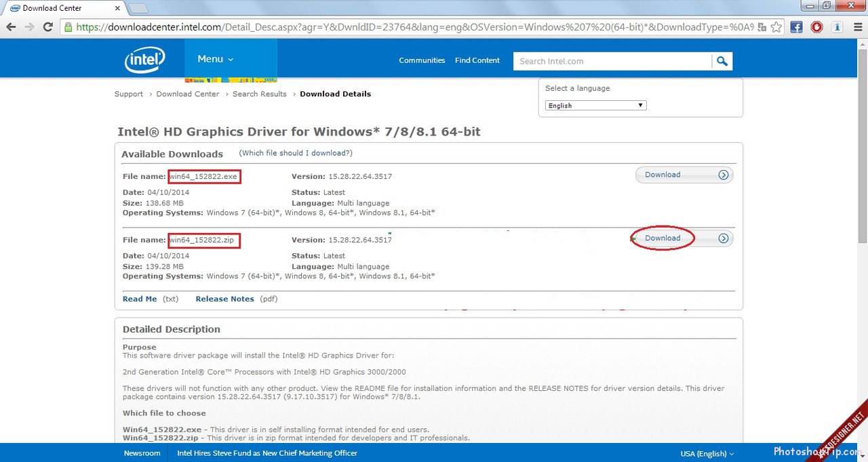Reload the page with the refresh icon
Image resolution: width=868 pixels, height=462 pixels.
point(47,27)
